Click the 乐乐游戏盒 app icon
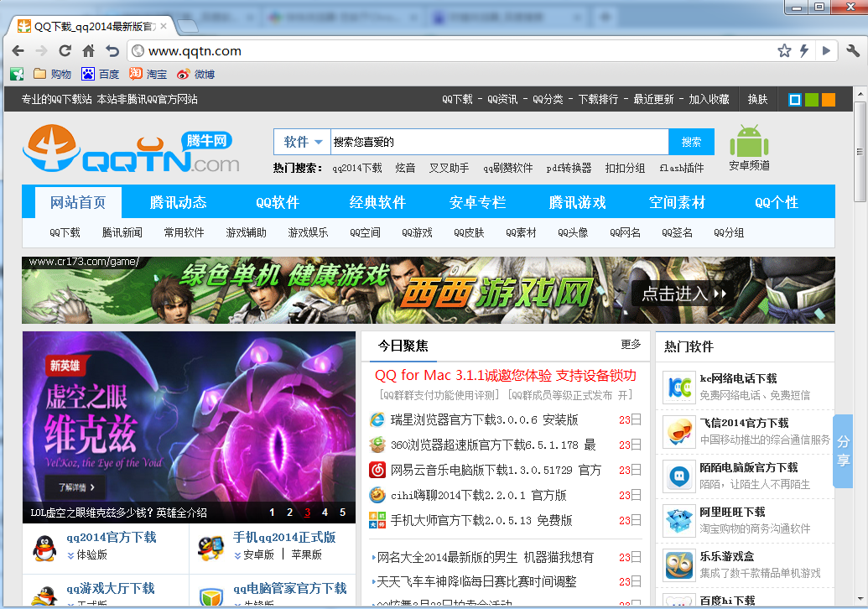The image size is (868, 609). tap(679, 565)
